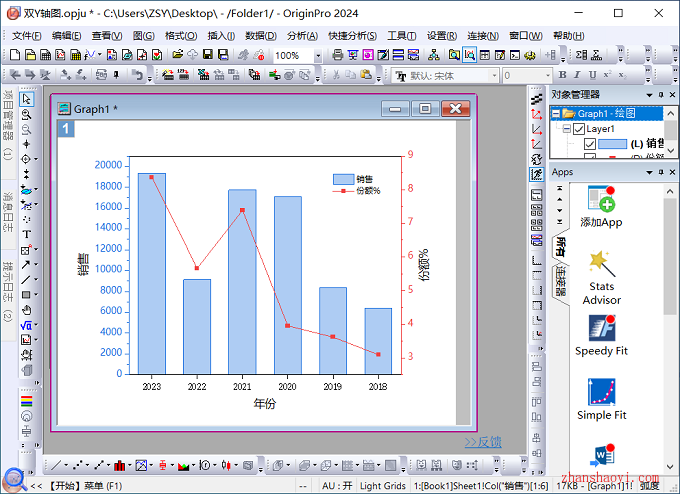Toggle the Layer1 visibility checkbox
This screenshot has height=494, width=680.
coord(579,129)
